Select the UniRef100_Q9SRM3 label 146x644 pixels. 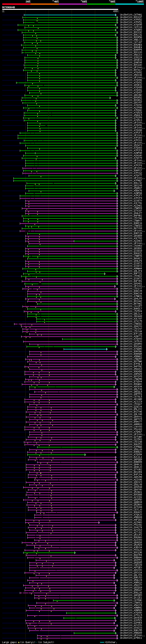(x=131, y=344)
